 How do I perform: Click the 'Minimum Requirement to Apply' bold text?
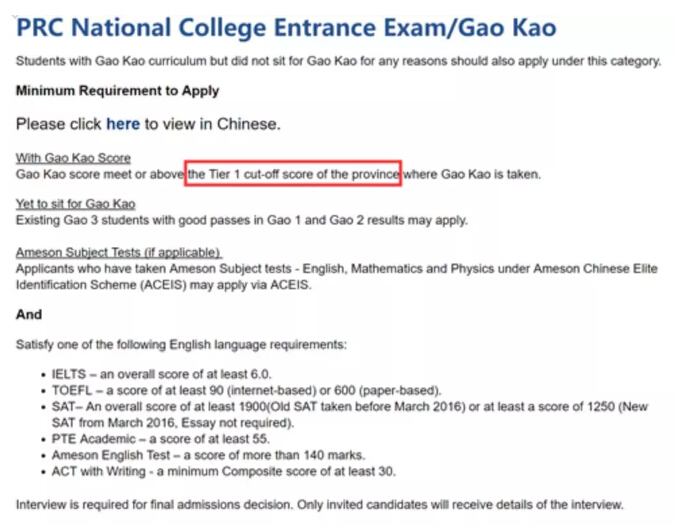tap(118, 91)
